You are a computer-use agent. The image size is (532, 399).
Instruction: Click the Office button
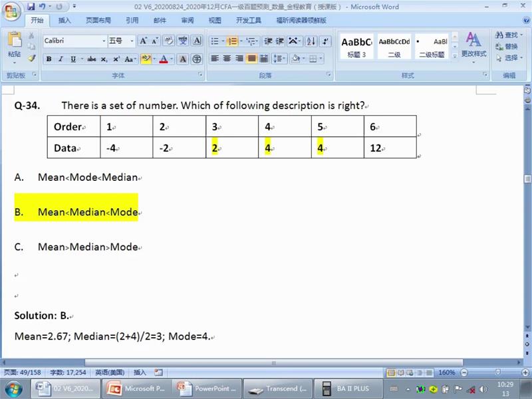point(11,11)
